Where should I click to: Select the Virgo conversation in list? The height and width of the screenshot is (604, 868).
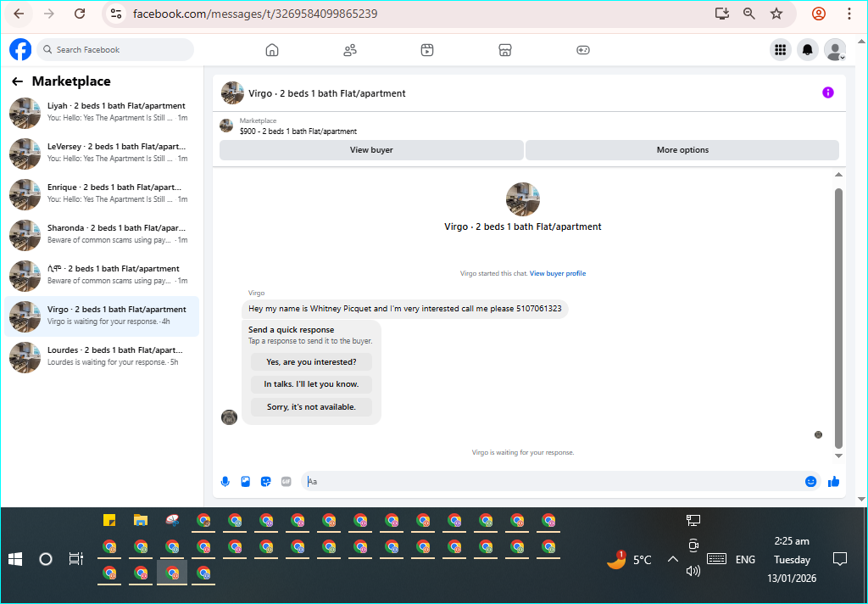point(102,316)
